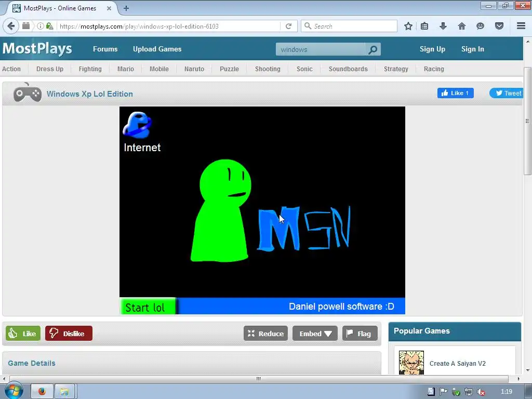Select the Action category
The width and height of the screenshot is (532, 399).
tap(11, 69)
